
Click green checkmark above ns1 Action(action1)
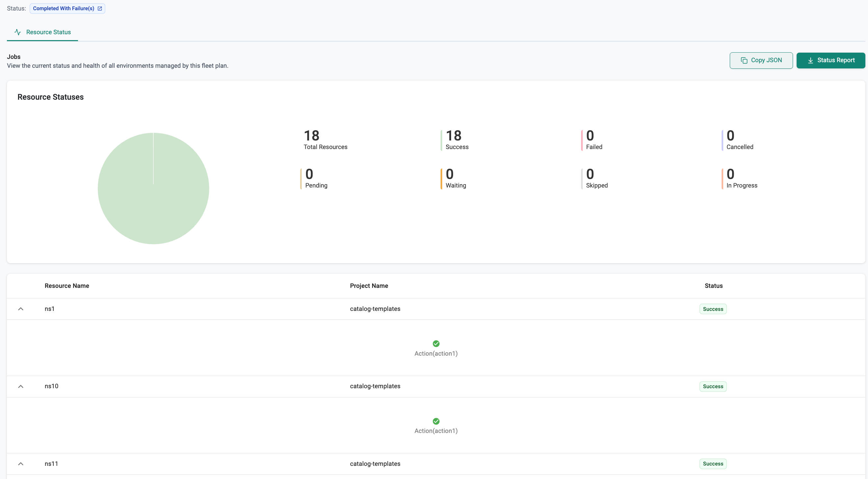coord(436,343)
